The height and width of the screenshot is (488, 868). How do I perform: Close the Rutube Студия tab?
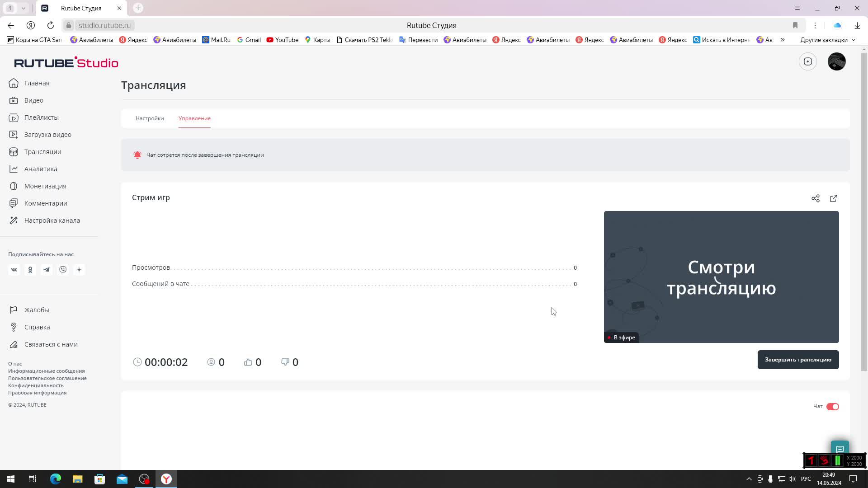point(119,8)
